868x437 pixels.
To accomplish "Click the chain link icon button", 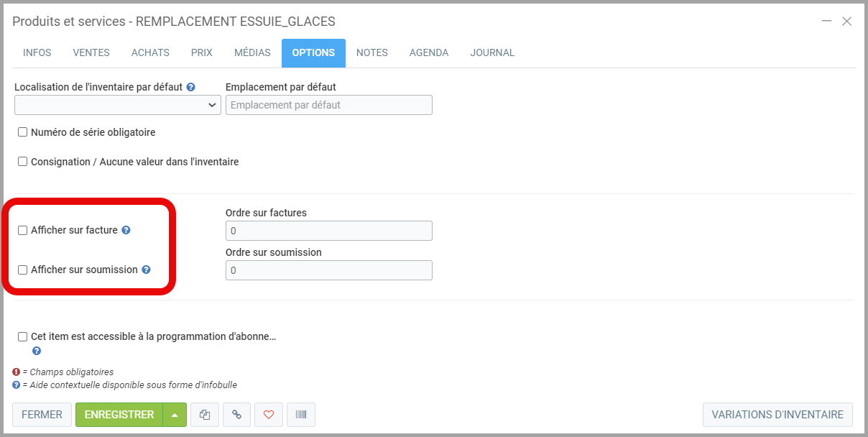I will (x=236, y=415).
